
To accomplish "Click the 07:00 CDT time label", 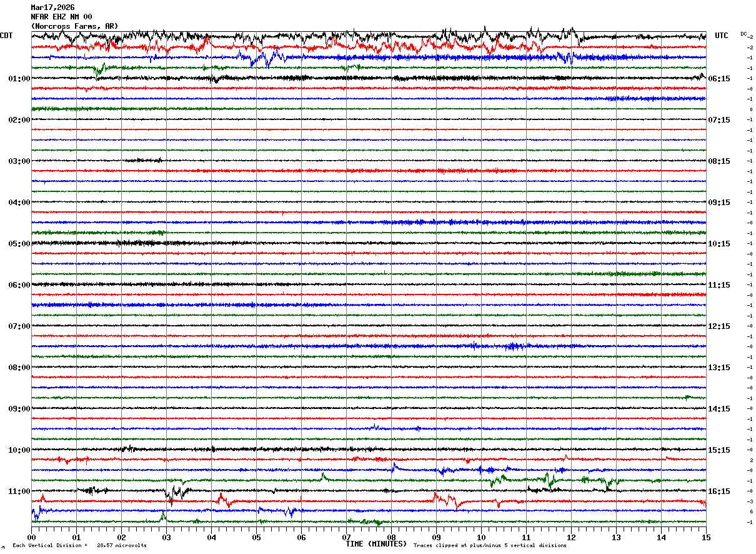I will (x=19, y=326).
